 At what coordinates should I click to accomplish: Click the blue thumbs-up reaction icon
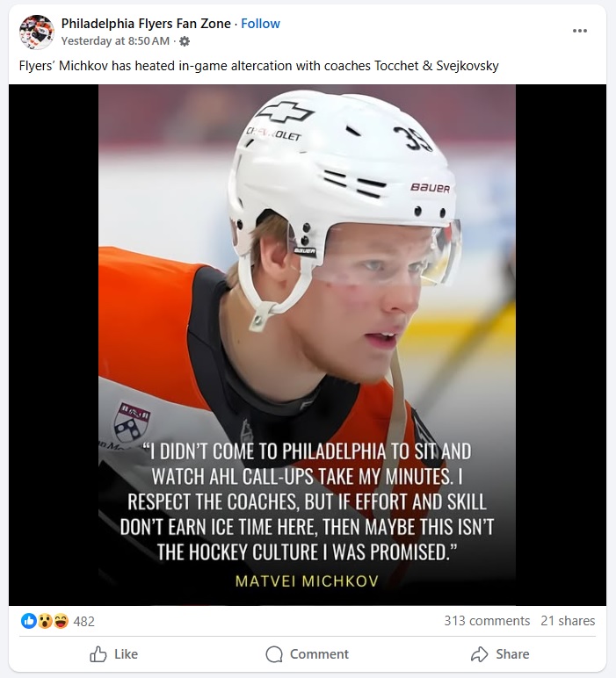point(28,621)
